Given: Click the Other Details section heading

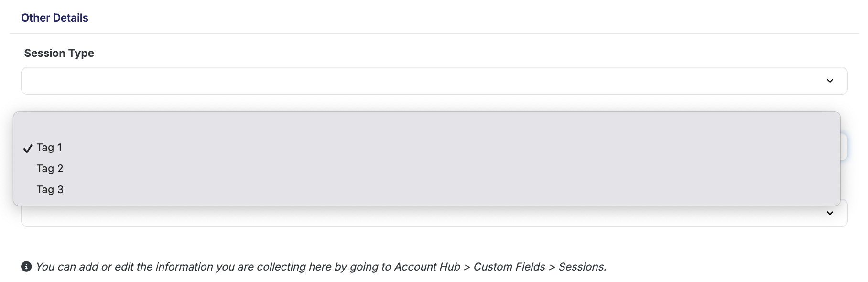Looking at the screenshot, I should [x=54, y=18].
